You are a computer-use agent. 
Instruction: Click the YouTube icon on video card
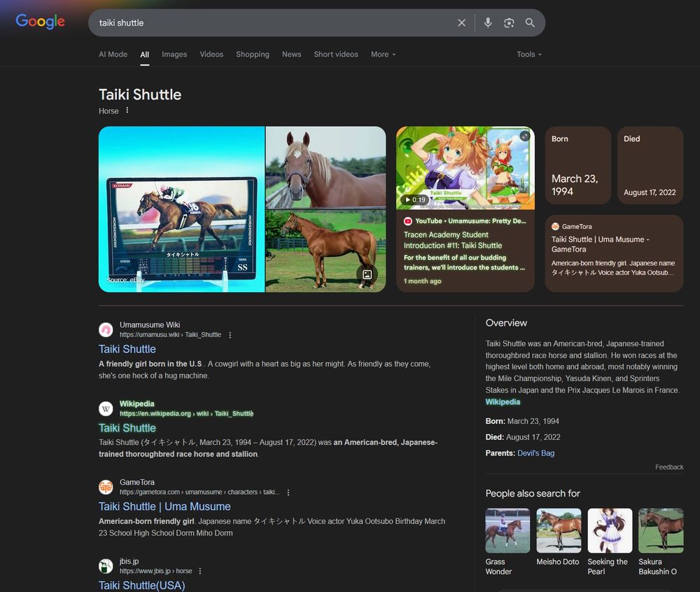(x=407, y=221)
